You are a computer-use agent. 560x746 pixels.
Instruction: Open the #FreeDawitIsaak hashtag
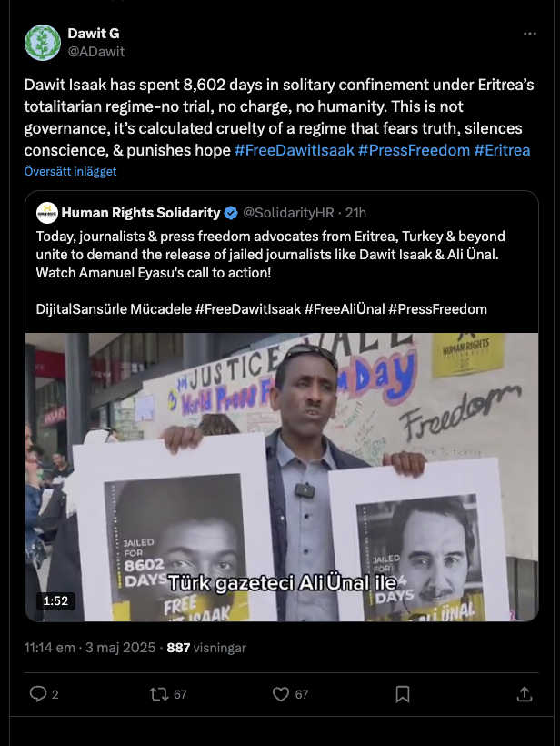[295, 150]
